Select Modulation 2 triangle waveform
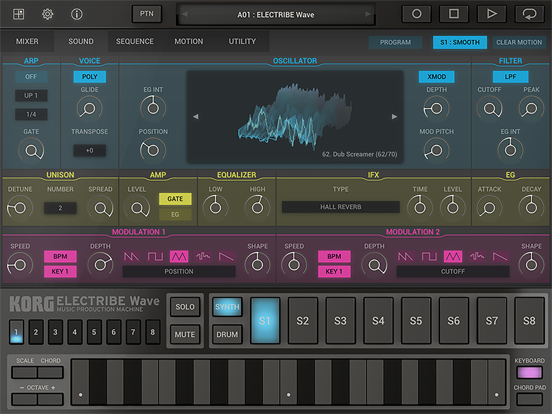This screenshot has width=552, height=414. [x=453, y=257]
